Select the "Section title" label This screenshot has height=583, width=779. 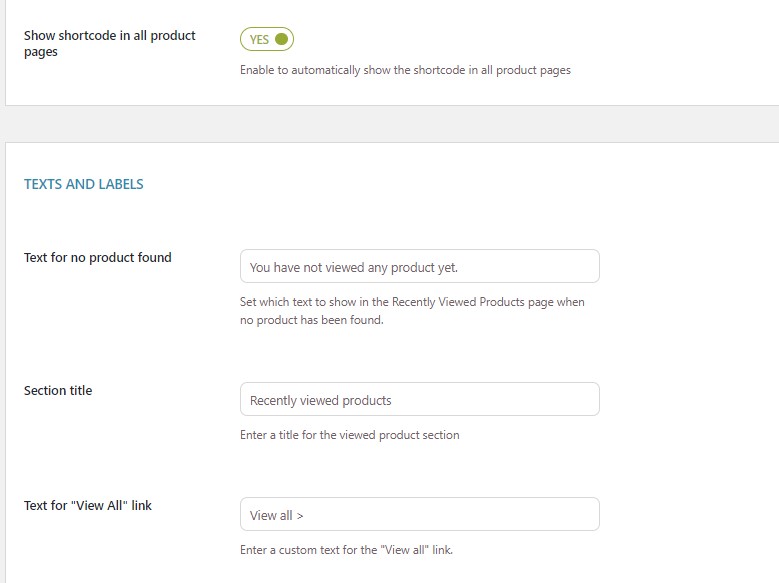click(58, 390)
